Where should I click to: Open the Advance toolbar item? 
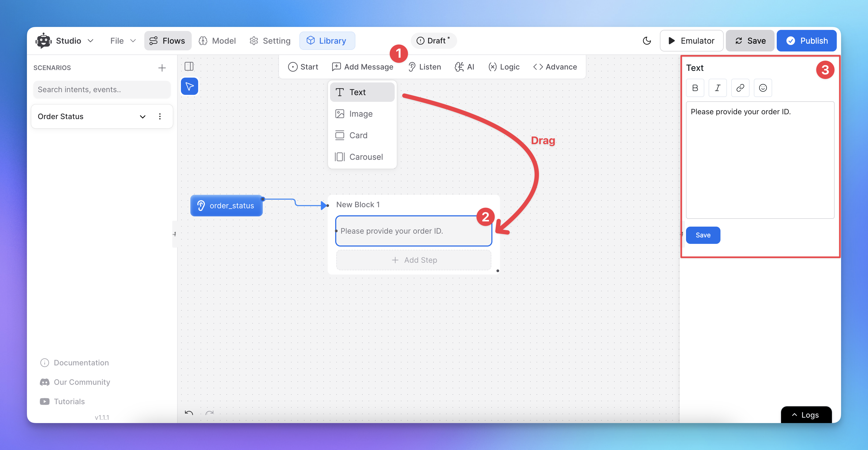(555, 67)
